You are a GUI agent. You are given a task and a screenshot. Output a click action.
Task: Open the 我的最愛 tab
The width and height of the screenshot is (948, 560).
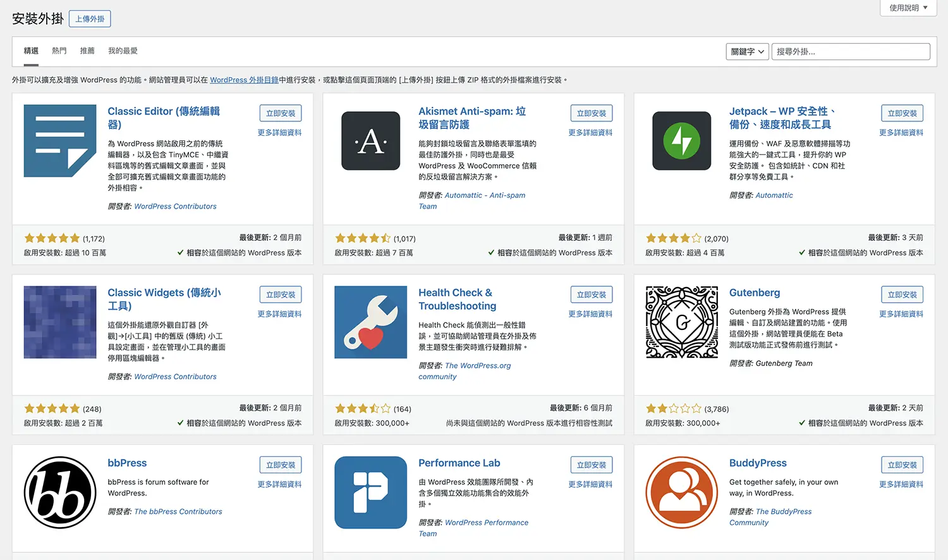click(x=123, y=51)
